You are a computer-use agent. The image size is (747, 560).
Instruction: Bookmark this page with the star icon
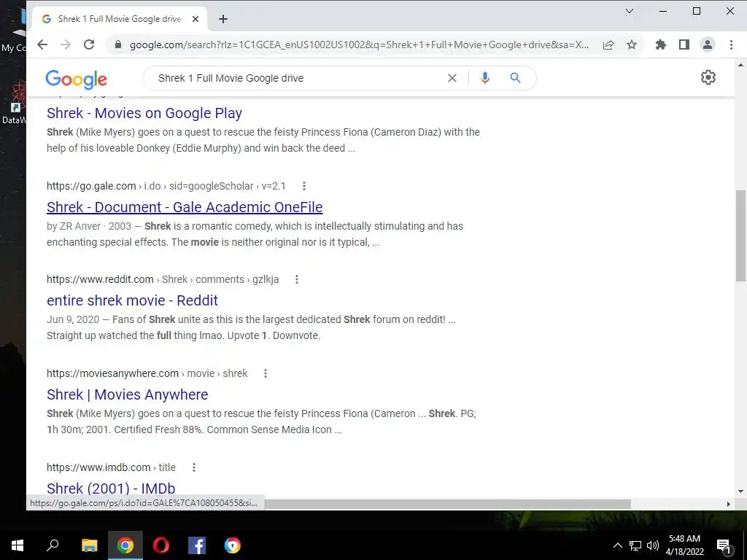632,44
